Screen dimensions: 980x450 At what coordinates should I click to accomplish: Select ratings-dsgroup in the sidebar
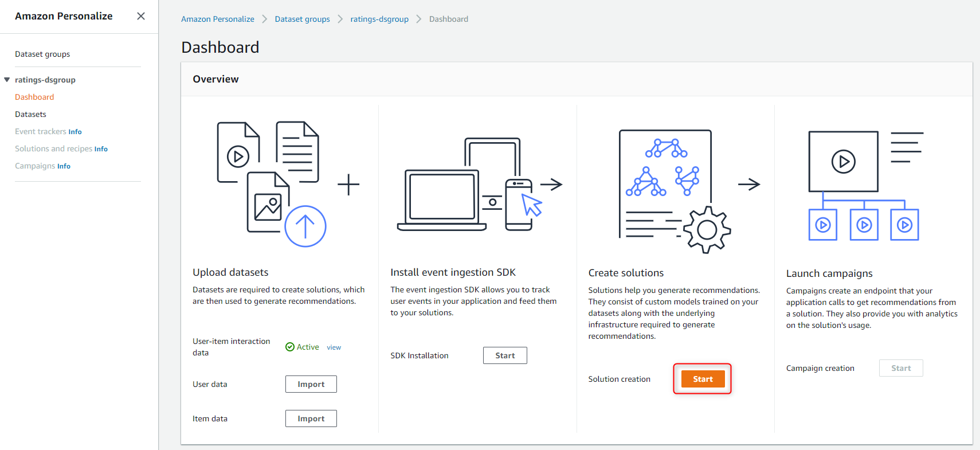[x=45, y=80]
